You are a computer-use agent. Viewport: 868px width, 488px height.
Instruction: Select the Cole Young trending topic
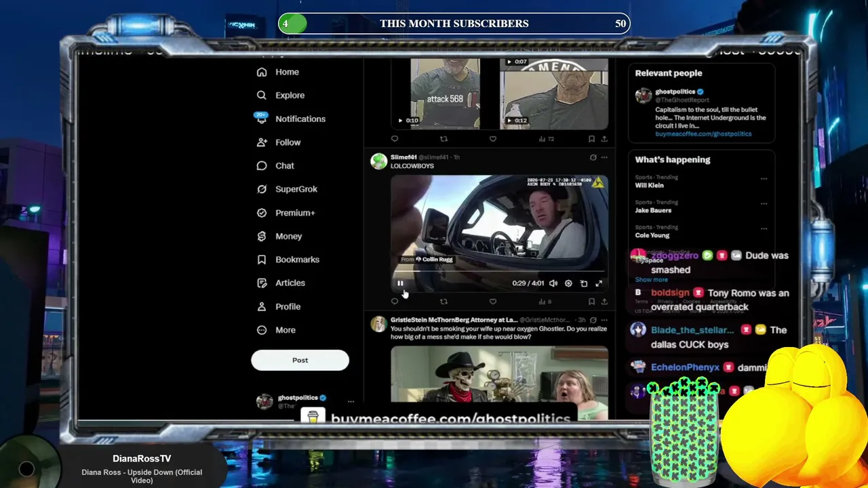[652, 235]
